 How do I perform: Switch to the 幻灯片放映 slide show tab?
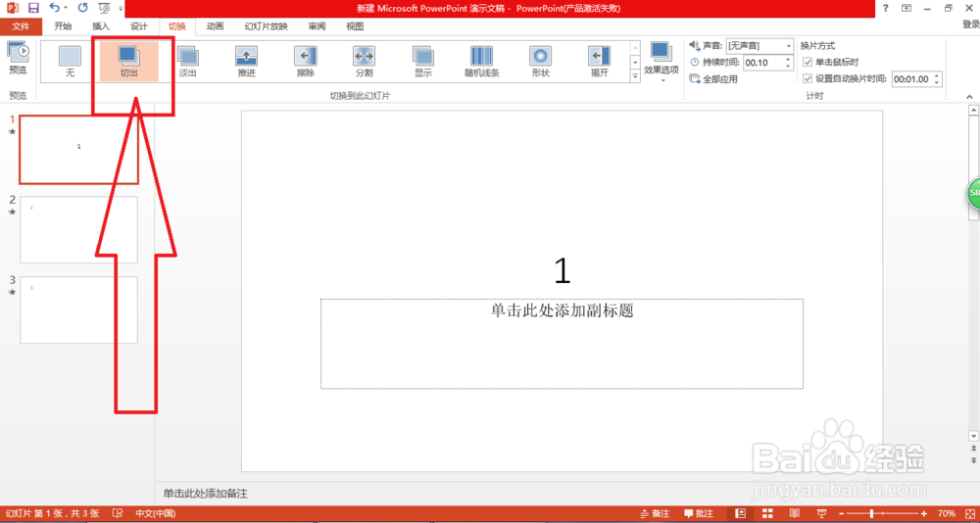pyautogui.click(x=267, y=26)
